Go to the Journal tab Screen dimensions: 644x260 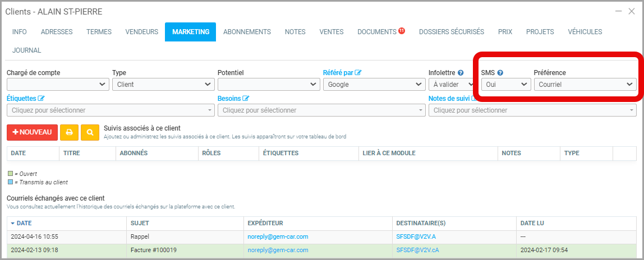pyautogui.click(x=27, y=50)
